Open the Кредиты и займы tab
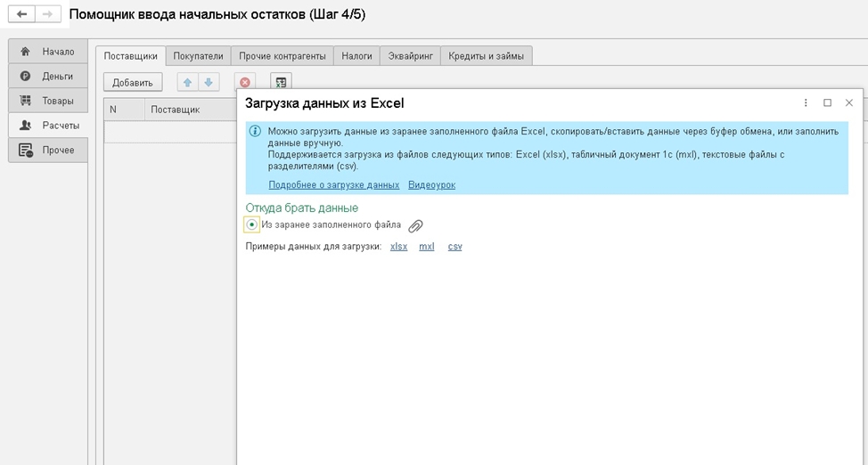 click(x=486, y=56)
